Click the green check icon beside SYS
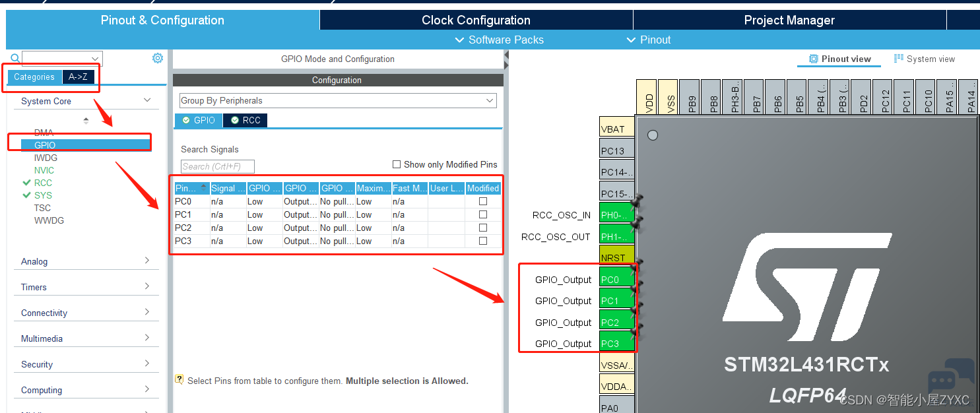The height and width of the screenshot is (413, 980). point(26,195)
